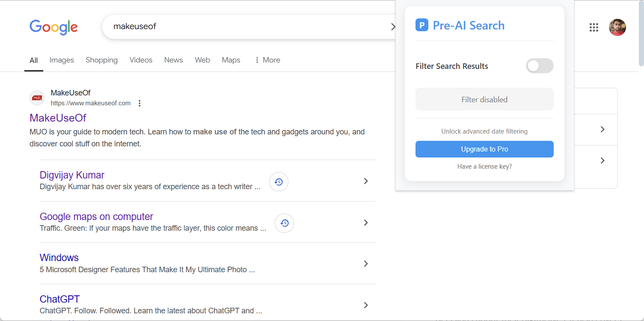Click the history icon beside Digvijay Kumar
The width and height of the screenshot is (644, 321).
tap(279, 182)
